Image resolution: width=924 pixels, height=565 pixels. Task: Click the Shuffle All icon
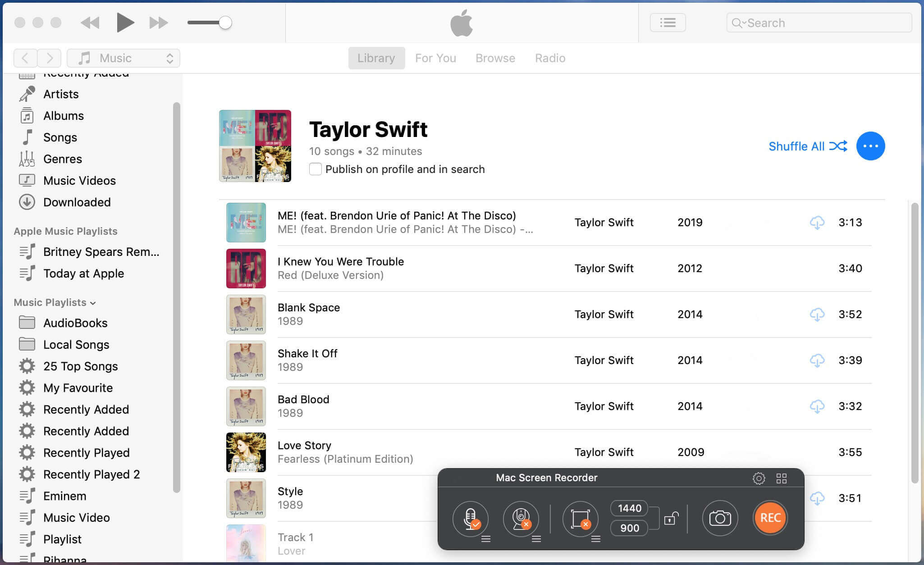tap(838, 146)
